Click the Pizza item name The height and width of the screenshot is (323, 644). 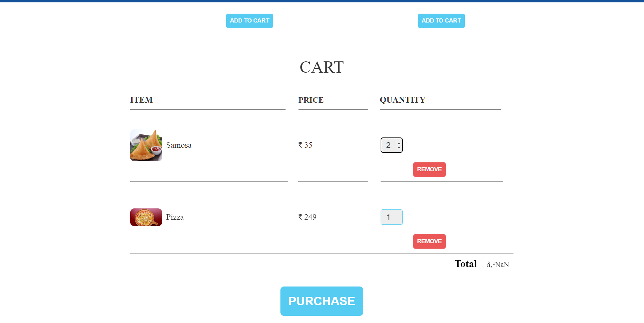click(x=175, y=217)
